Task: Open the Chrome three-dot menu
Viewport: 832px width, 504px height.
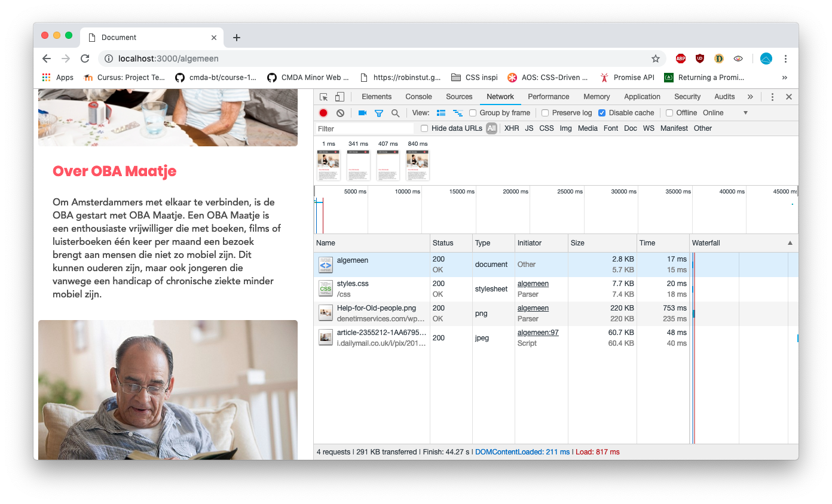Action: [x=786, y=59]
